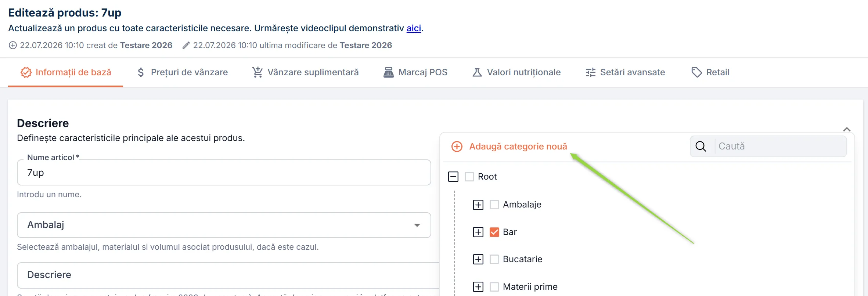
Task: Select the Materii prime checkbox
Action: pos(494,287)
